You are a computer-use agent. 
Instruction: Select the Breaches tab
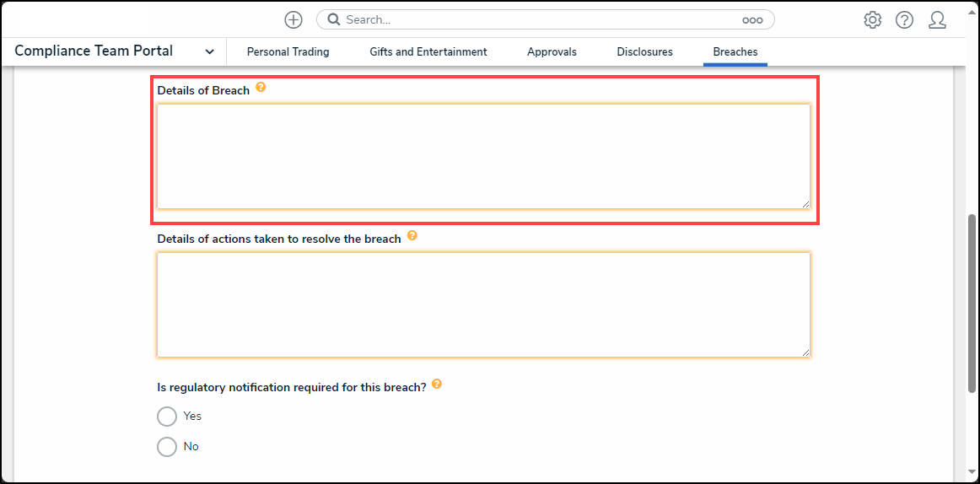coord(735,52)
